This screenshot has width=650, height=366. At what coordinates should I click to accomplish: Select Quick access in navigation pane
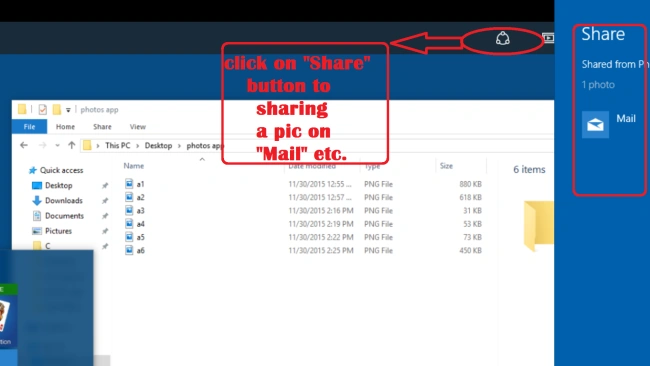point(61,170)
